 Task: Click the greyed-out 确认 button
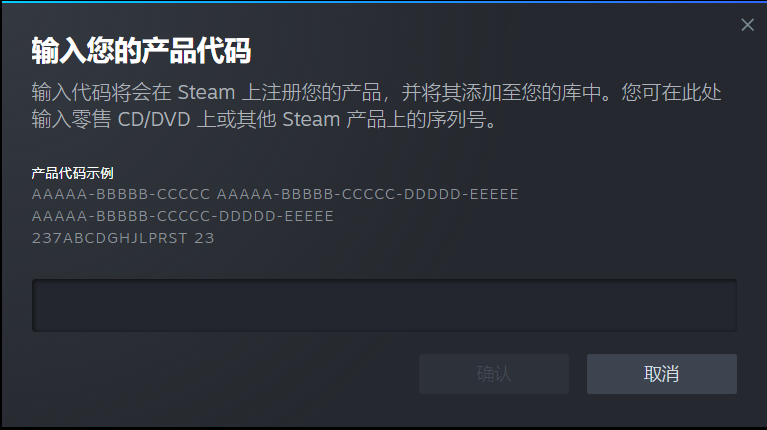494,374
